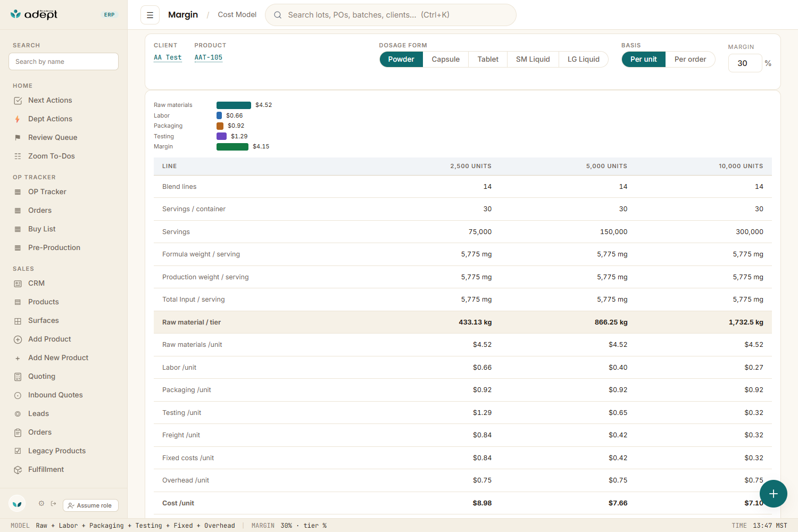Click the leaf avatar at sidebar bottom
The width and height of the screenshot is (798, 532).
[x=17, y=503]
